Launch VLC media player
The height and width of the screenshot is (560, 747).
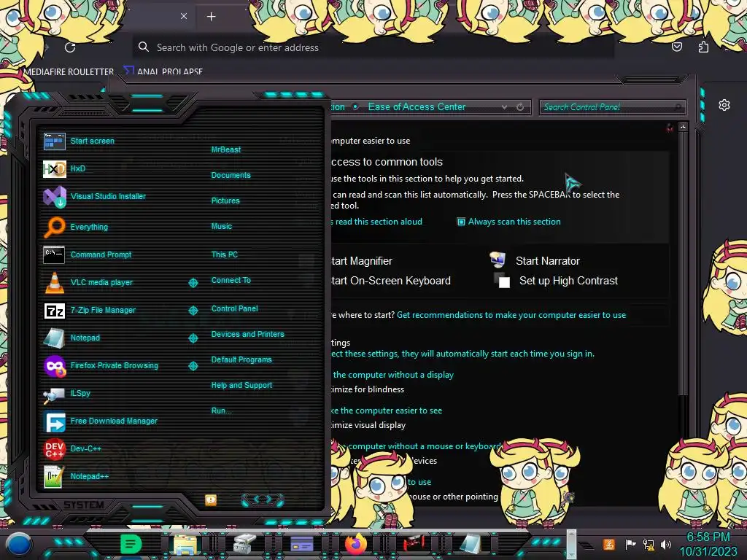coord(88,282)
